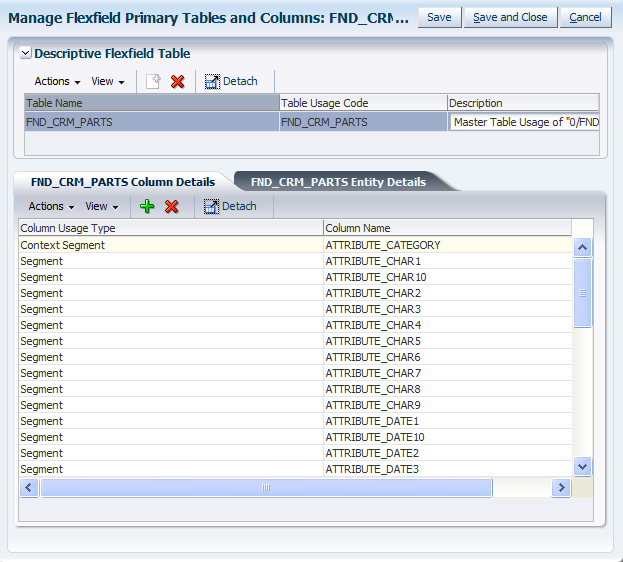Screen dimensions: 623x562
Task: Select the ATTRIBUTE_CHAR4 row
Action: pos(295,325)
